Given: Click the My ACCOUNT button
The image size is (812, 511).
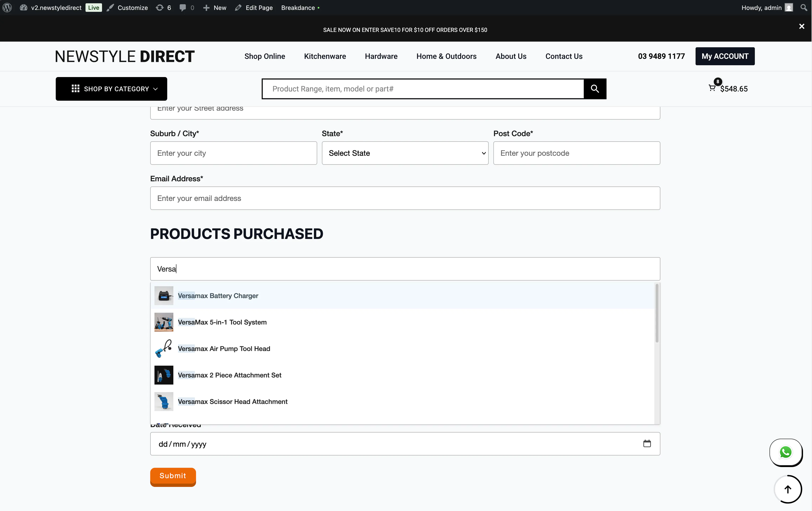Looking at the screenshot, I should (x=725, y=56).
